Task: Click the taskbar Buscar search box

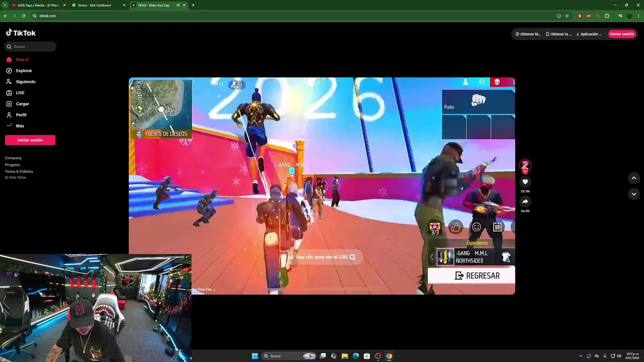Action: 290,356
